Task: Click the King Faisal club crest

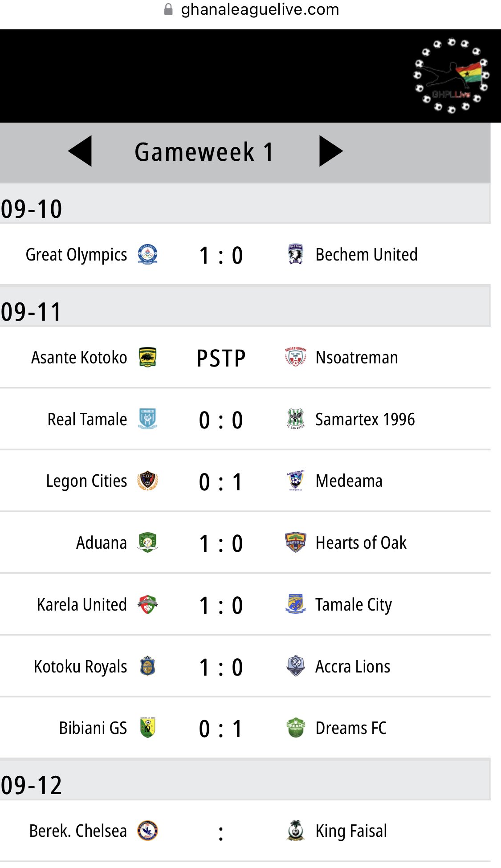Action: point(295,831)
